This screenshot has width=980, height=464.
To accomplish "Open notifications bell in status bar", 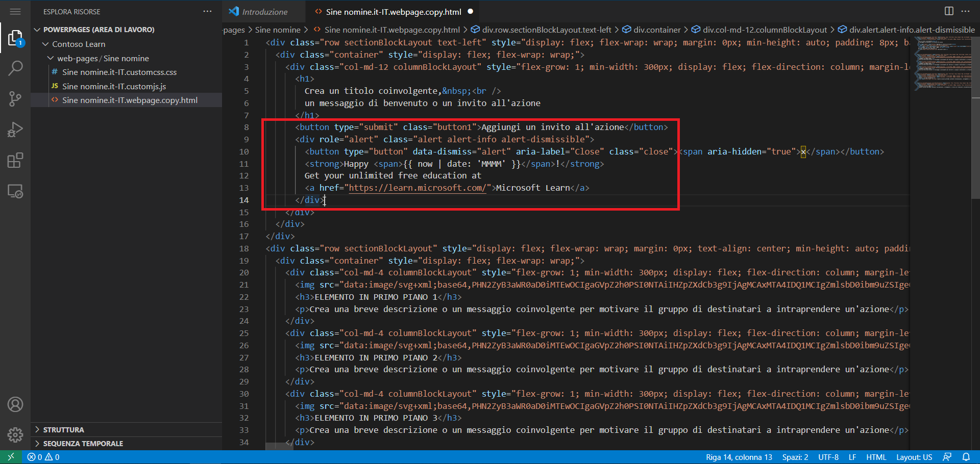I will click(x=966, y=457).
